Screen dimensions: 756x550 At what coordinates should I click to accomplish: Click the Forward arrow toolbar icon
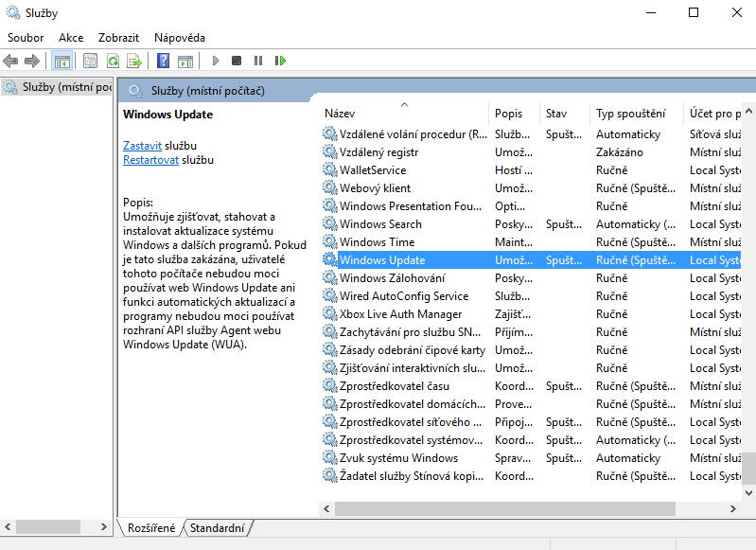(x=32, y=61)
